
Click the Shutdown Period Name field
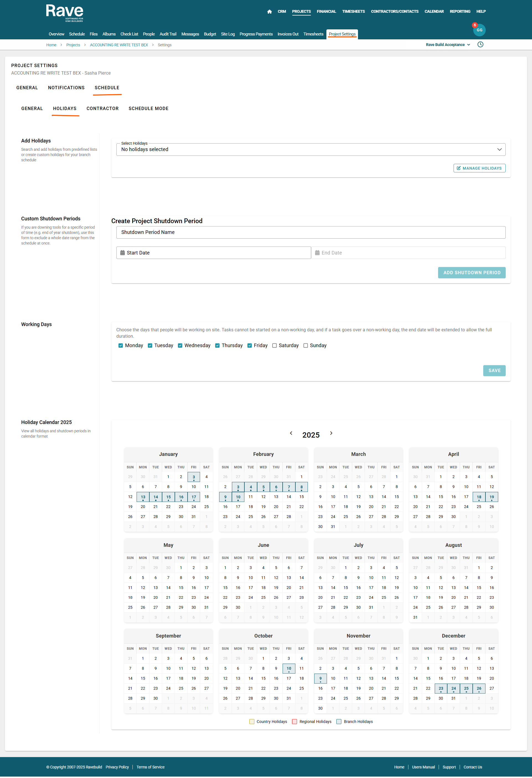pos(311,232)
